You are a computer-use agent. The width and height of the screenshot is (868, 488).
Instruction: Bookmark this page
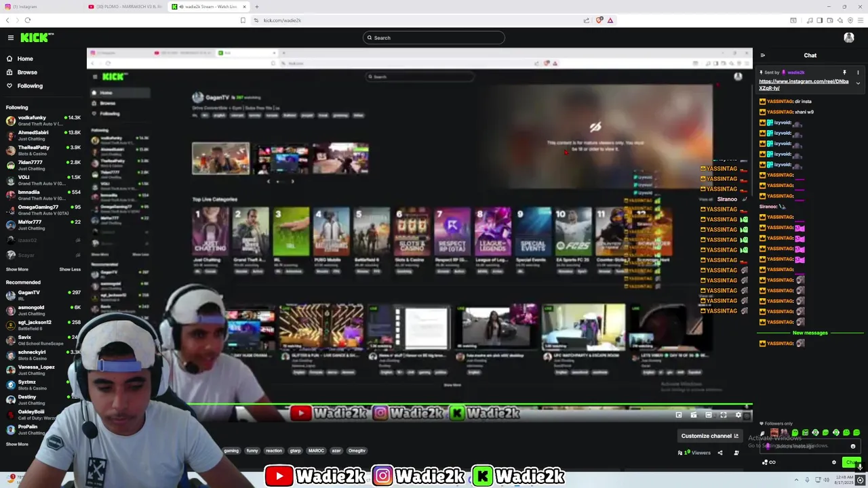click(243, 20)
